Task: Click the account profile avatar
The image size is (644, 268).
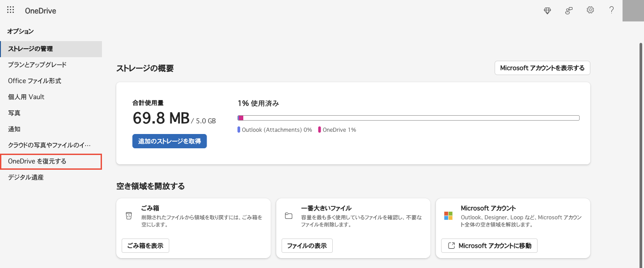Action: [633, 11]
